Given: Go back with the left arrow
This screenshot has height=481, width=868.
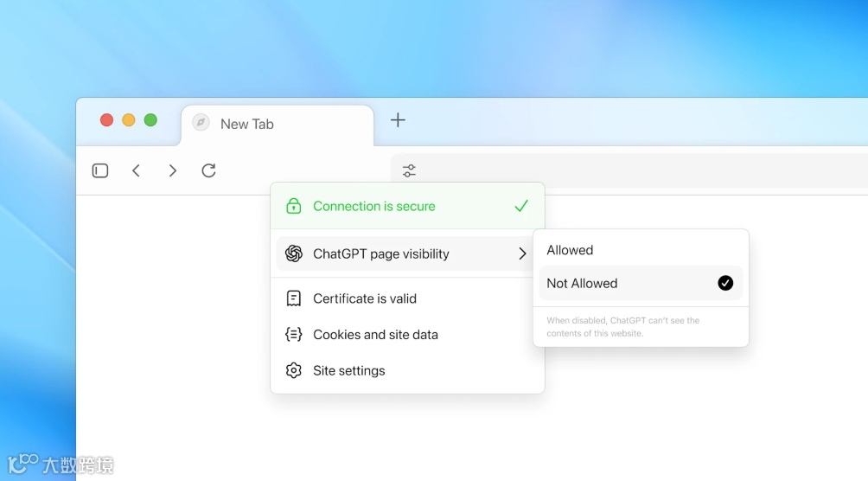Looking at the screenshot, I should pyautogui.click(x=137, y=170).
